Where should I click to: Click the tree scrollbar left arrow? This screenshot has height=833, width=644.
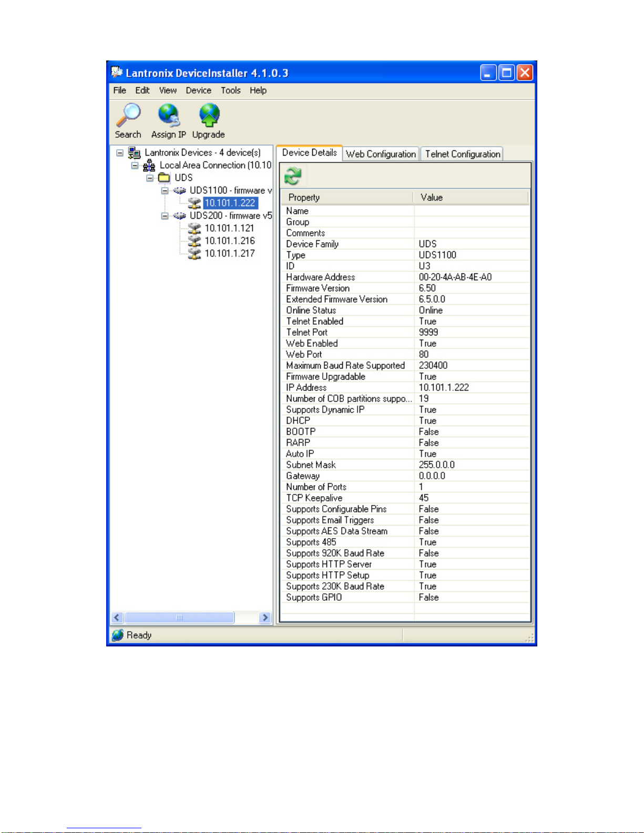pos(117,618)
